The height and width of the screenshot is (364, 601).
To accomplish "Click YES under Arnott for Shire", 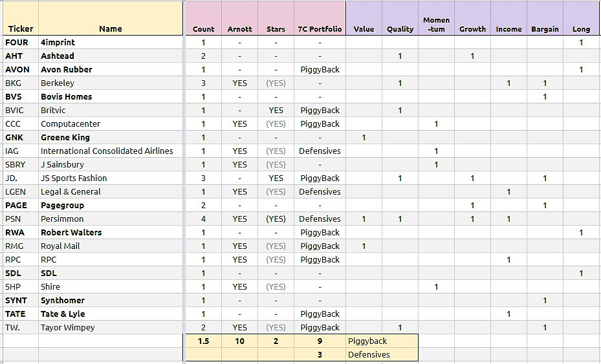I will (239, 286).
